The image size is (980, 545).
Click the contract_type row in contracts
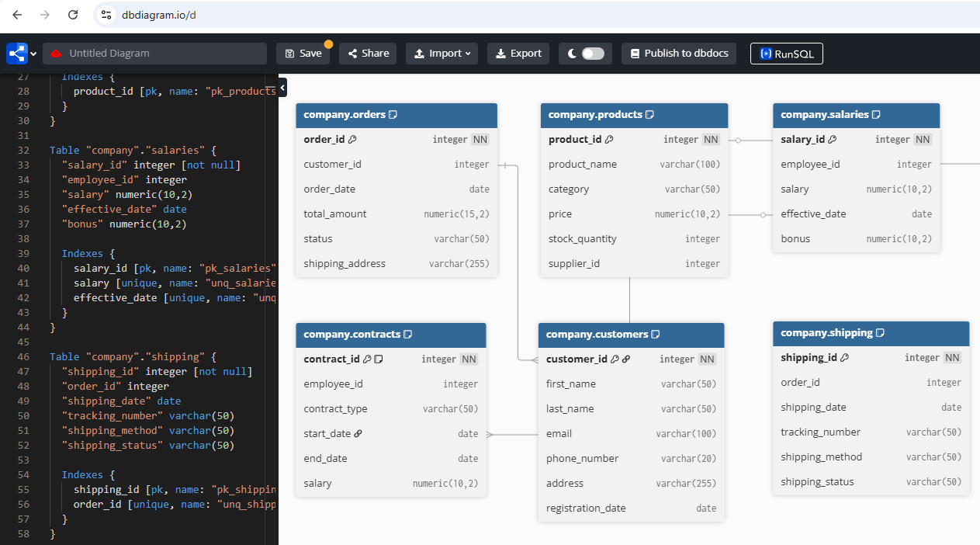pyautogui.click(x=391, y=409)
